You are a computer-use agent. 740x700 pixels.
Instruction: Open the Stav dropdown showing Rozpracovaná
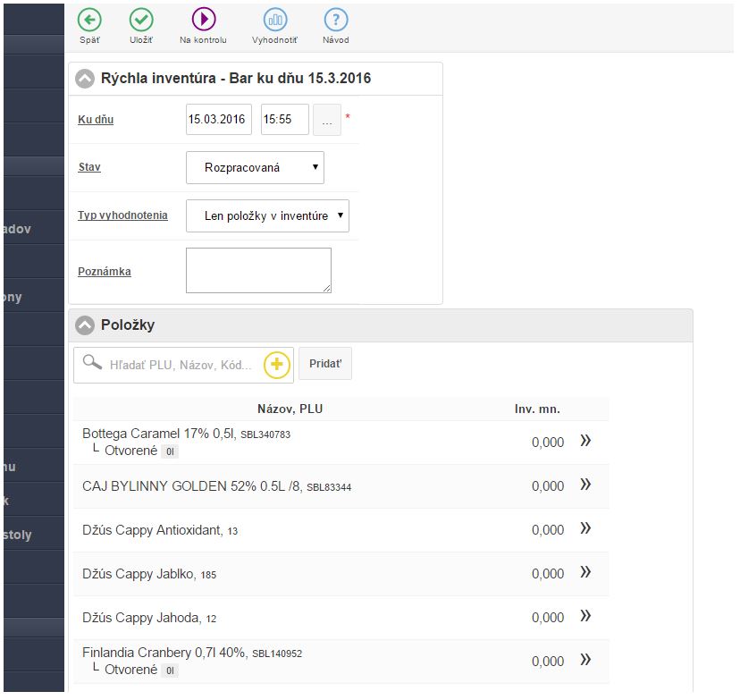tap(255, 167)
